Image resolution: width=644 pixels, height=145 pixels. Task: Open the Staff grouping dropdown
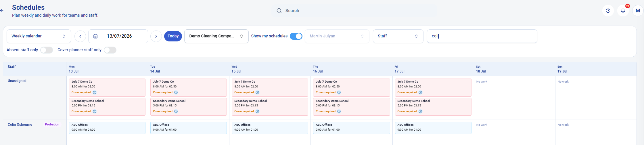click(x=398, y=36)
